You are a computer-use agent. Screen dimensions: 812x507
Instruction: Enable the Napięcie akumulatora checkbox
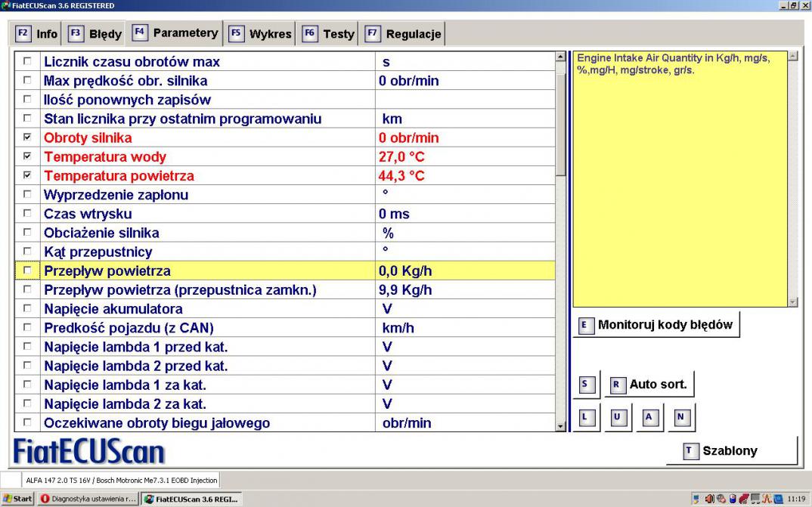pyautogui.click(x=28, y=309)
